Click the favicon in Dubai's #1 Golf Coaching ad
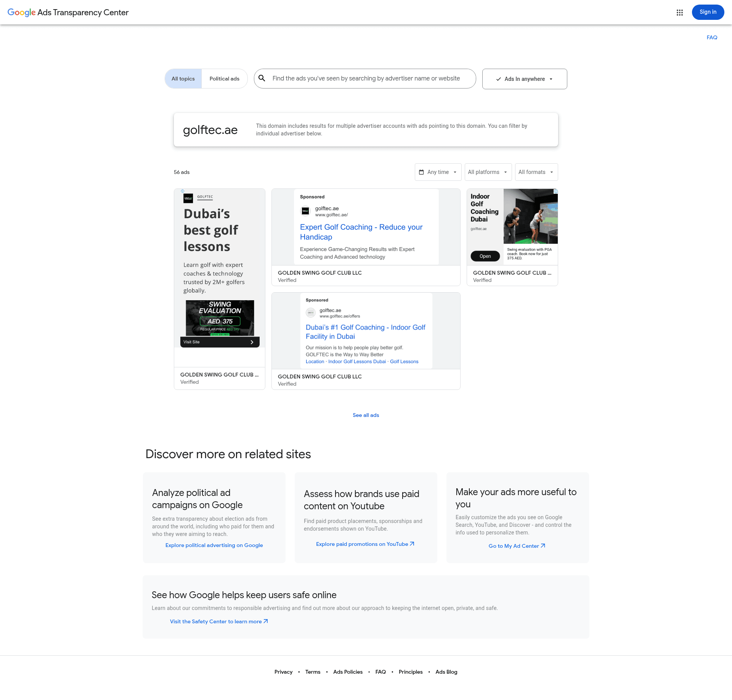Viewport: 732px width, 700px height. [311, 313]
